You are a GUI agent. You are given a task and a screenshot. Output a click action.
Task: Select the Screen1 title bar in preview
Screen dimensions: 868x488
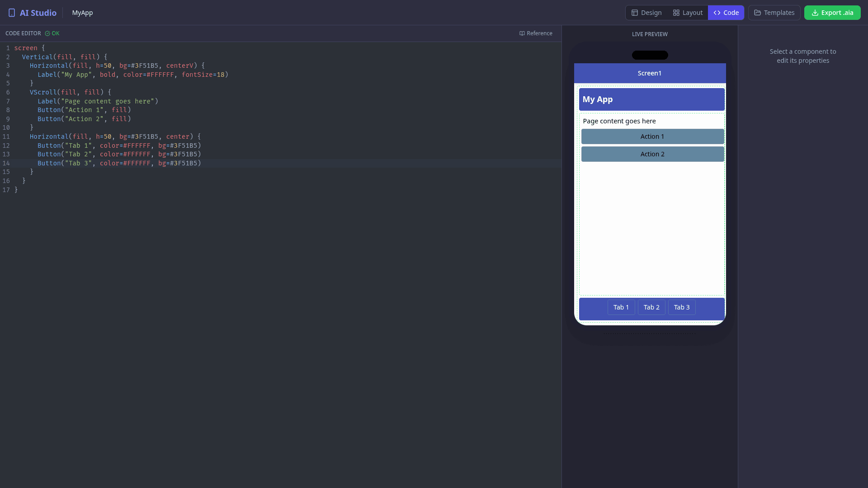pyautogui.click(x=649, y=73)
